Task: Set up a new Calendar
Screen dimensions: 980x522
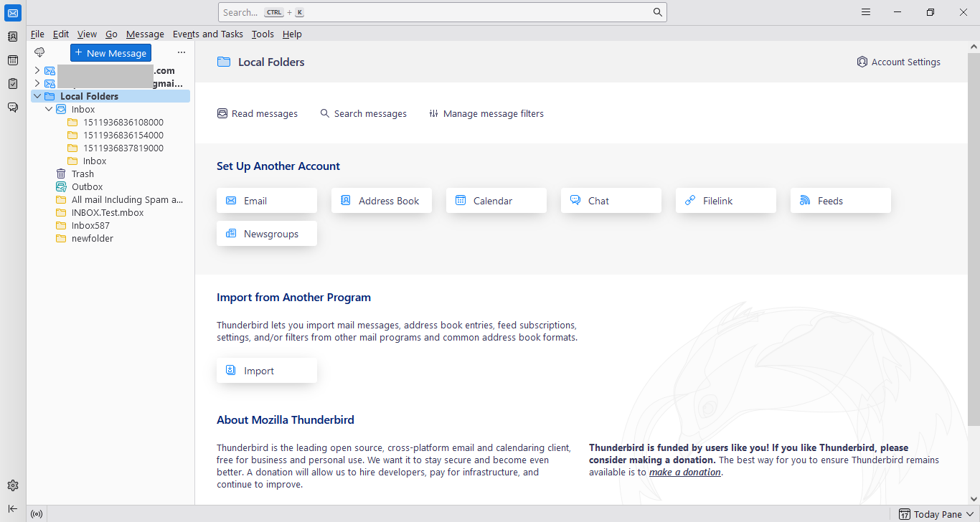Action: point(496,201)
